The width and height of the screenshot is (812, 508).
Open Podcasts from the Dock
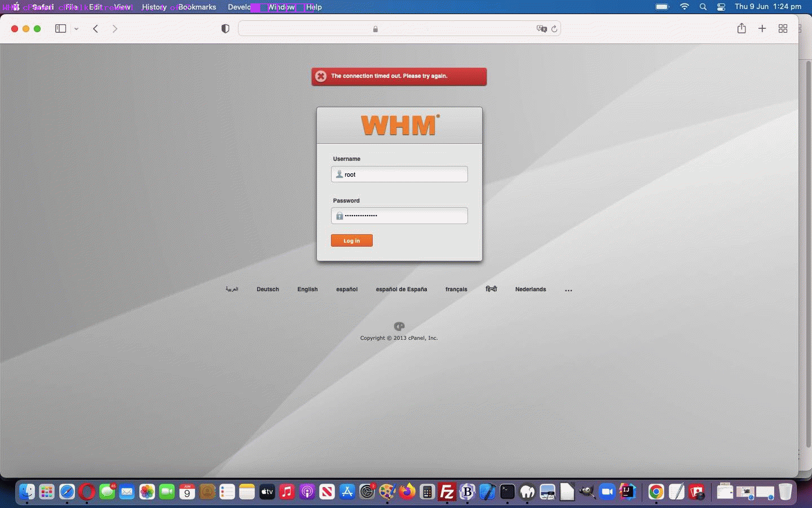tap(307, 492)
